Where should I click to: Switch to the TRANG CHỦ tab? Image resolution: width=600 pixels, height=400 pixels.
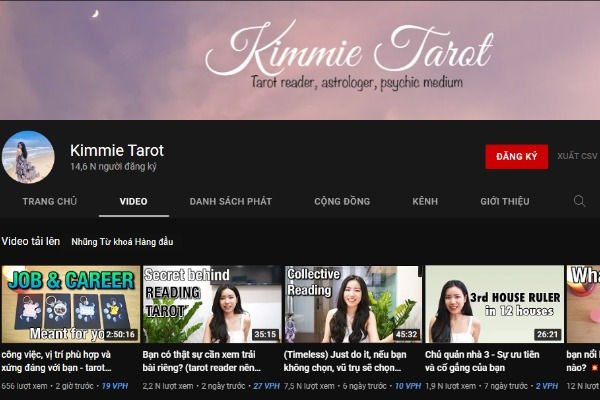pyautogui.click(x=50, y=201)
